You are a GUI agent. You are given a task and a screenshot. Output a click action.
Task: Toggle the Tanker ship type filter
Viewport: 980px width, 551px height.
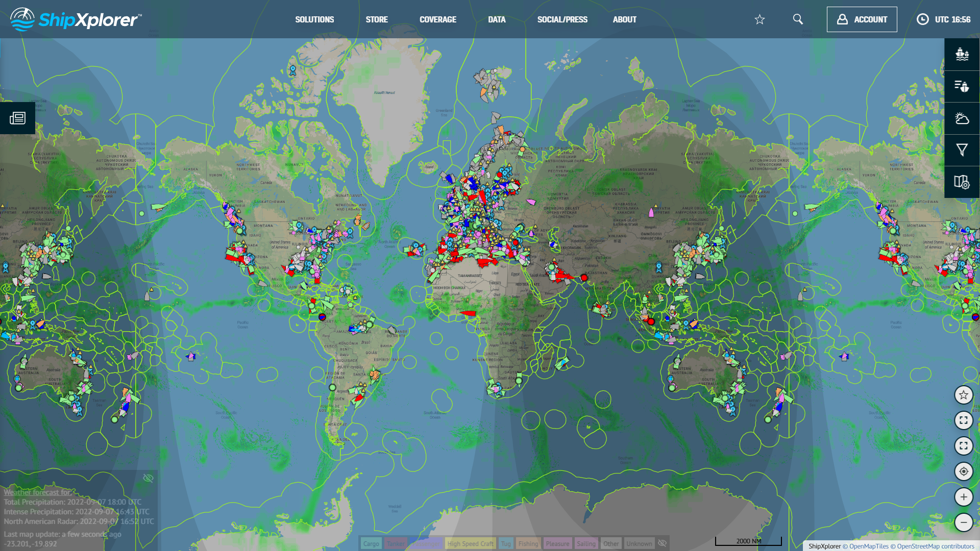point(396,543)
